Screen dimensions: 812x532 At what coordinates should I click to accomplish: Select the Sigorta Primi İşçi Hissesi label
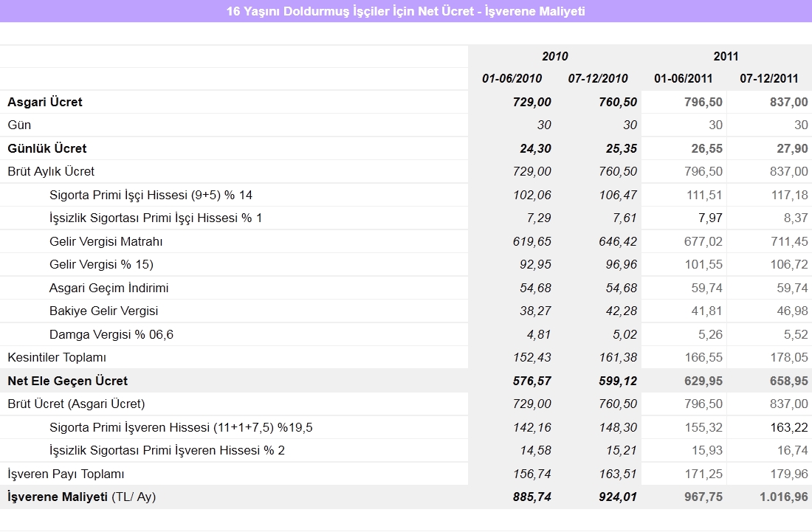(151, 195)
